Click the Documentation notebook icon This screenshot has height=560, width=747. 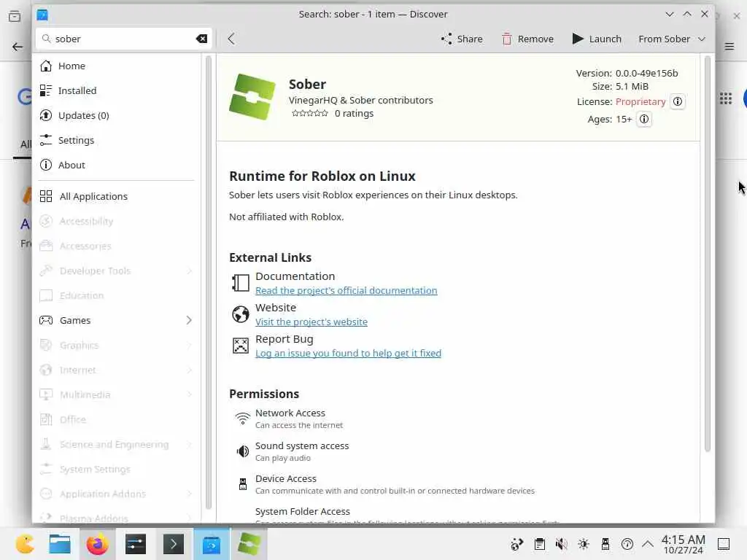point(240,283)
